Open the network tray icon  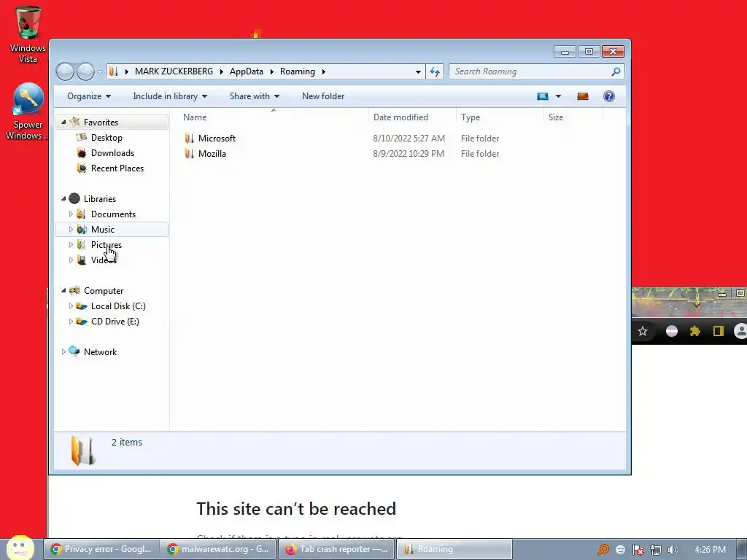(656, 550)
